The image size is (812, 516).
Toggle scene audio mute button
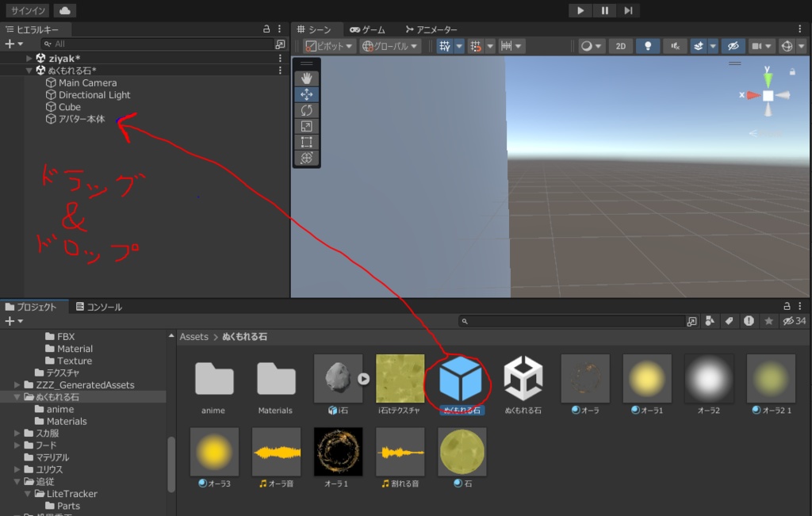click(675, 46)
